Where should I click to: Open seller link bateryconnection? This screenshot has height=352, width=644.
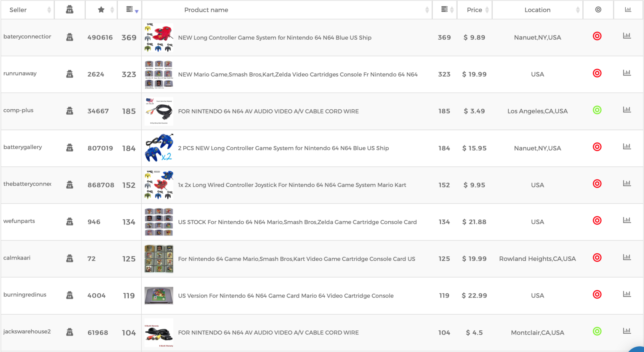point(27,37)
